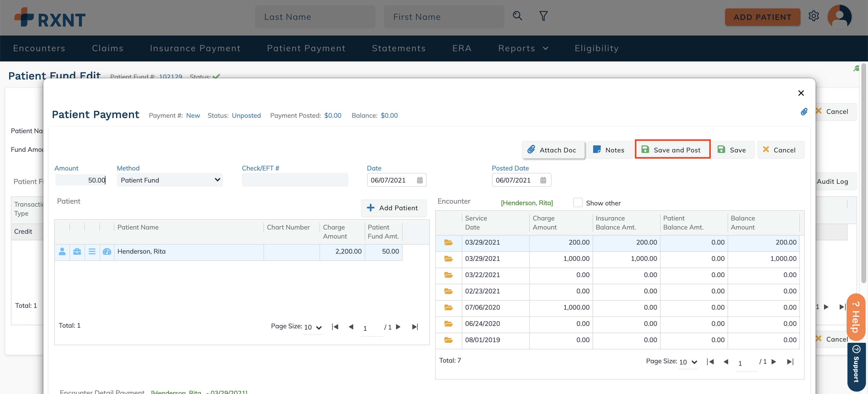The image size is (868, 394).
Task: Open the Insurance Payment tab
Action: pos(195,48)
